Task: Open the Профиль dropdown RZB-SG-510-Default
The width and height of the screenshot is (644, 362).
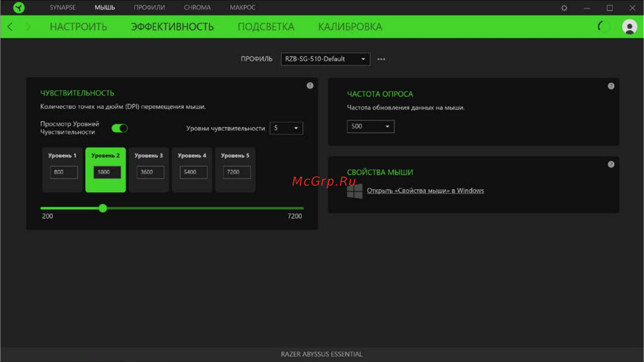Action: click(x=325, y=59)
